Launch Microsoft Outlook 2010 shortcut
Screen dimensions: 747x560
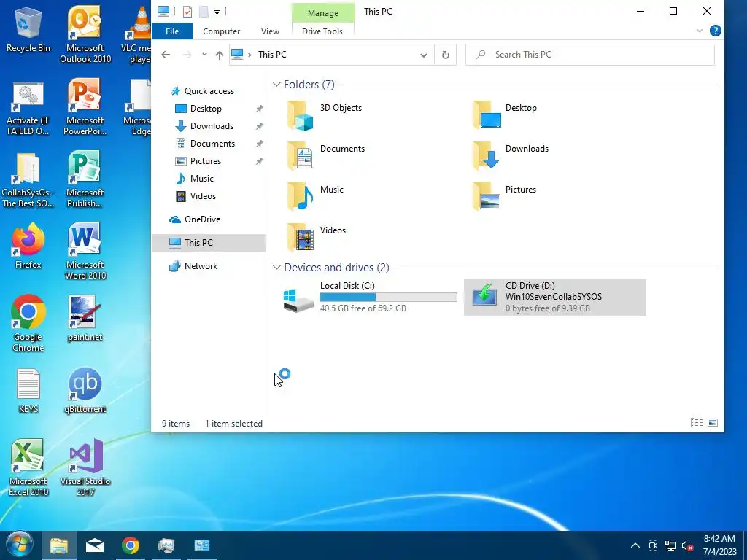coord(85,34)
